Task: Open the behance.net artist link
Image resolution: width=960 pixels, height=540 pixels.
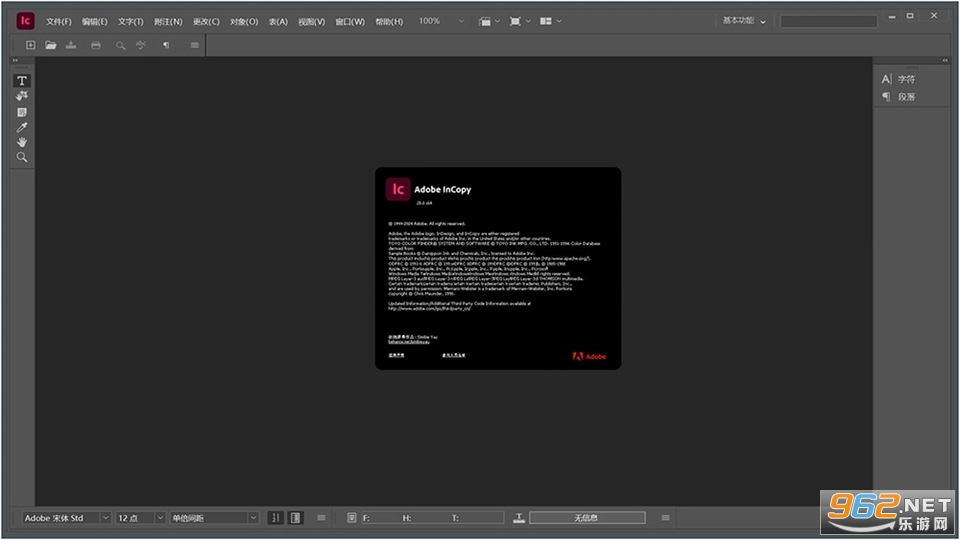Action: click(408, 342)
